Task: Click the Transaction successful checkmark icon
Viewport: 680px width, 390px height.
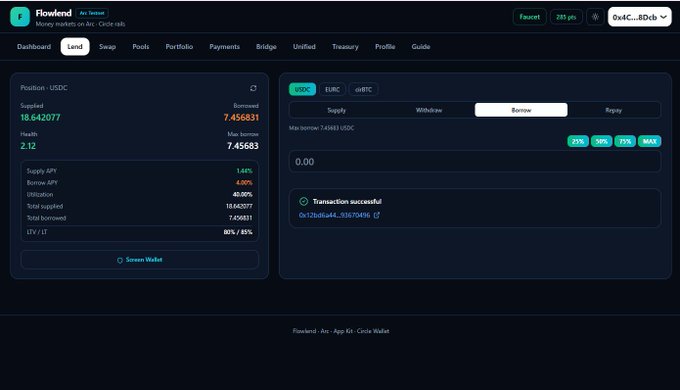Action: tap(304, 201)
